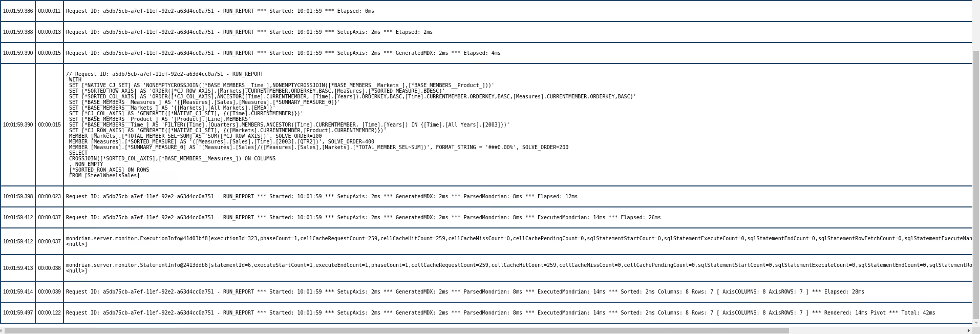Select the 10:01:59.388 timestamp cell
980x334 pixels.
click(17, 32)
